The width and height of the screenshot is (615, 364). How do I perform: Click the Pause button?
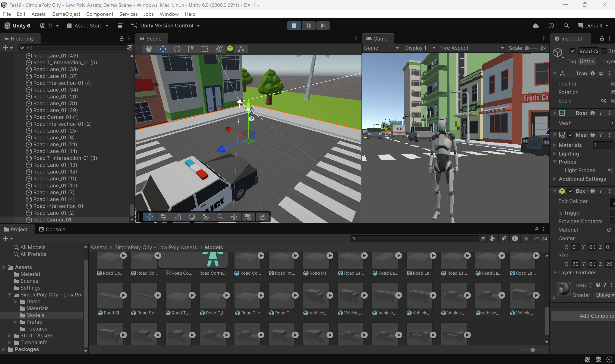(x=309, y=26)
